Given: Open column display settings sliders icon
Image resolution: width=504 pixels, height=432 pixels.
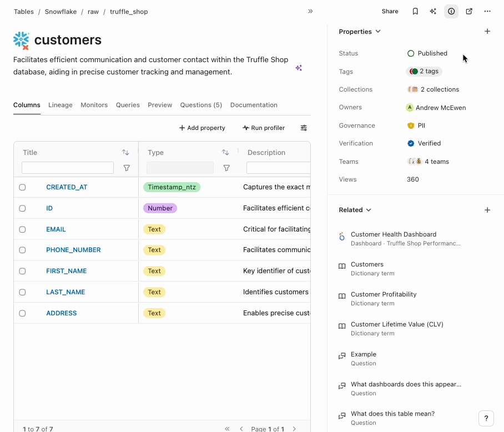Looking at the screenshot, I should tap(304, 128).
